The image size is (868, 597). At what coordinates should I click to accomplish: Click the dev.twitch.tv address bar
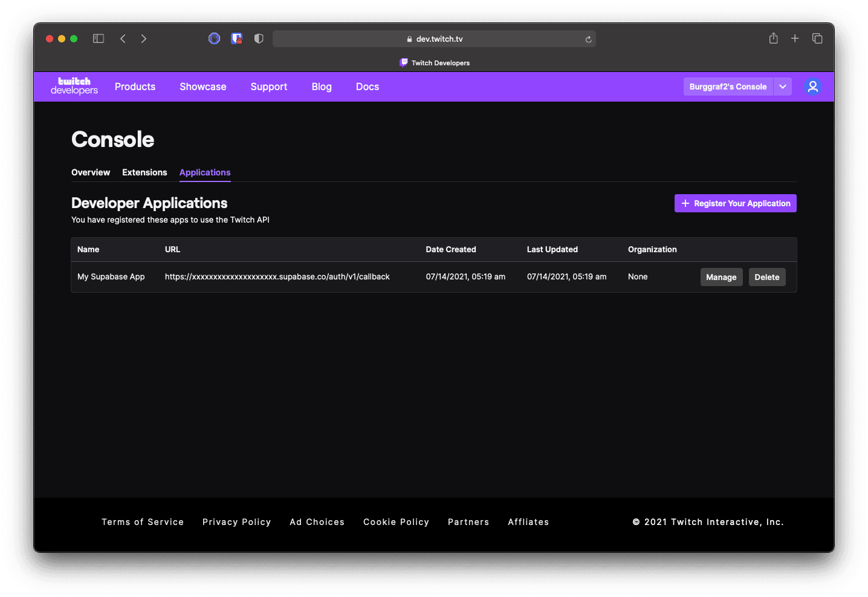click(434, 39)
